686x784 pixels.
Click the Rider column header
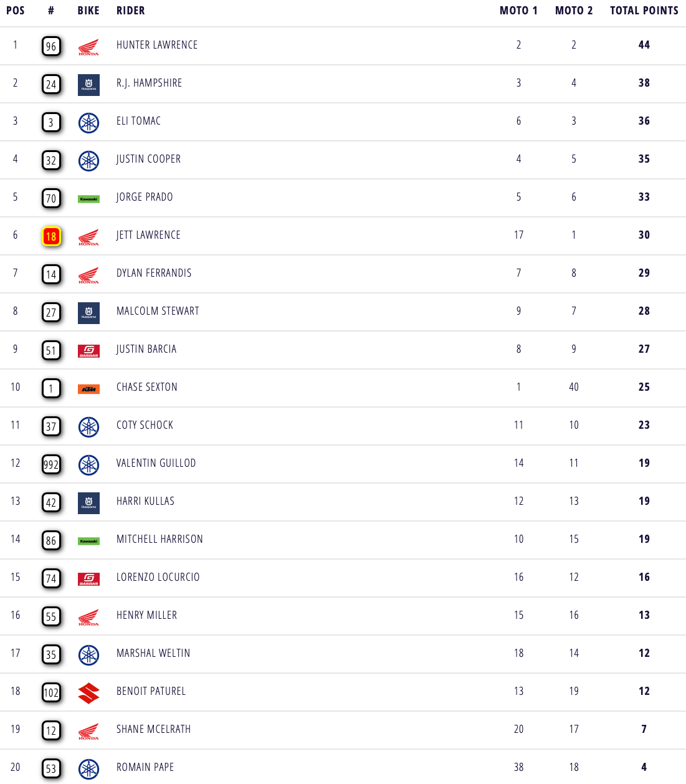(x=131, y=11)
